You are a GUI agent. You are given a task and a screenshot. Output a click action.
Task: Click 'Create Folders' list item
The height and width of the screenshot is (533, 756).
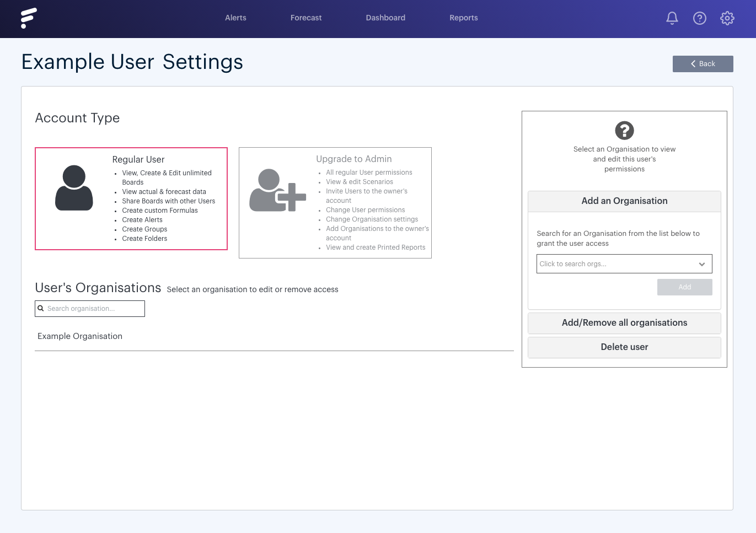point(144,239)
